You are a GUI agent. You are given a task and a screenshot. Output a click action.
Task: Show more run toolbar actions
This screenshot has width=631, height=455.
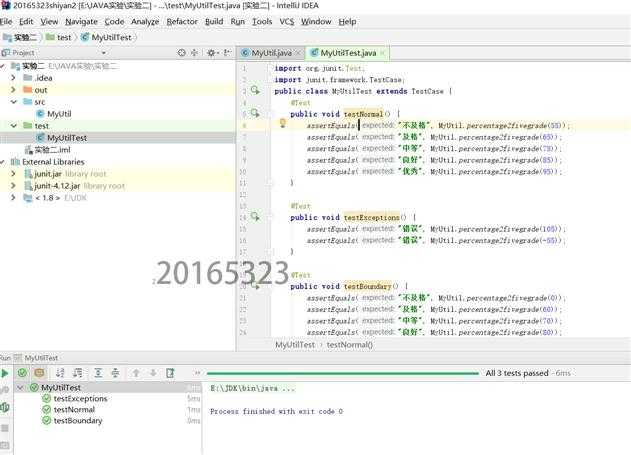tap(197, 373)
